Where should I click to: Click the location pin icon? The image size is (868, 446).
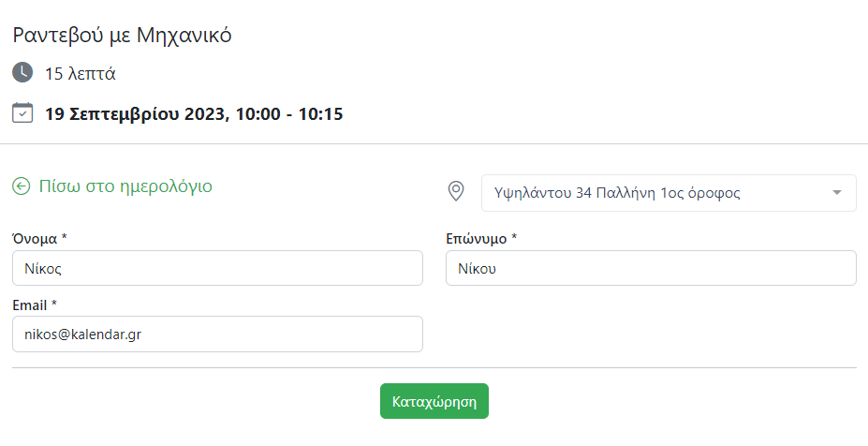click(456, 192)
